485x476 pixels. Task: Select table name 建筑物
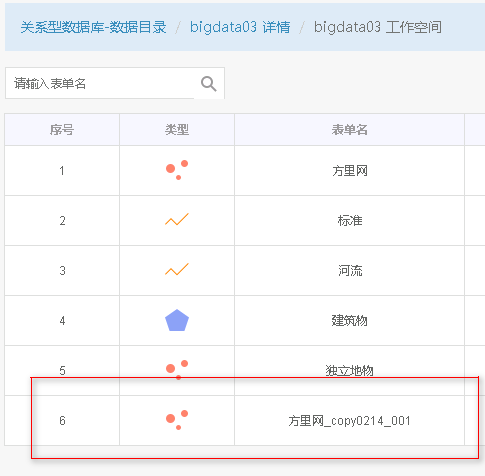pyautogui.click(x=349, y=321)
